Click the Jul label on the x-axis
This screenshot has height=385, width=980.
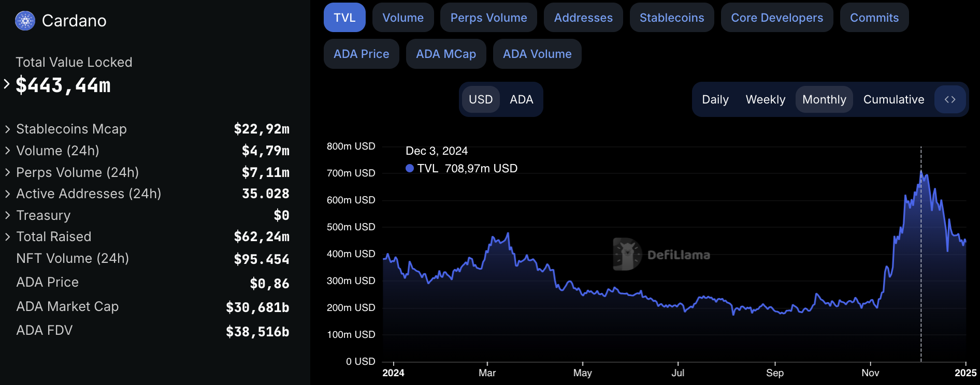pyautogui.click(x=678, y=373)
